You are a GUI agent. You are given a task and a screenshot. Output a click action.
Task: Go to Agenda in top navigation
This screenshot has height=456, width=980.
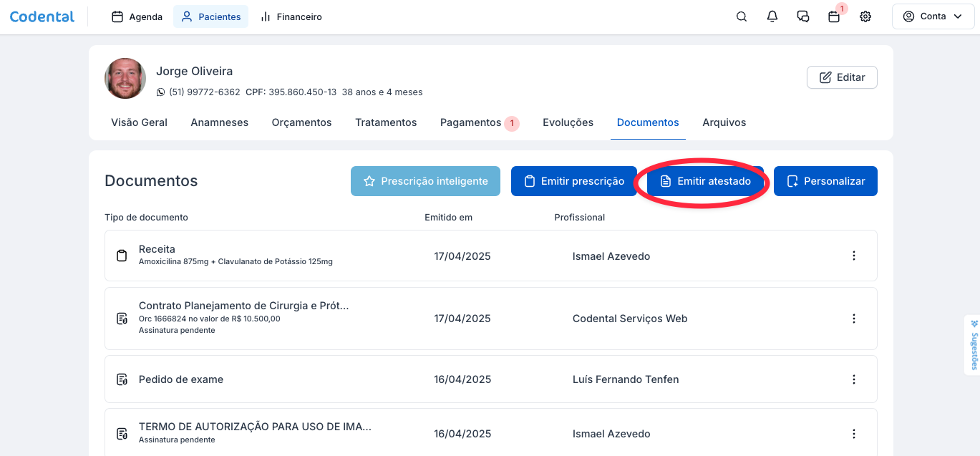pos(137,16)
